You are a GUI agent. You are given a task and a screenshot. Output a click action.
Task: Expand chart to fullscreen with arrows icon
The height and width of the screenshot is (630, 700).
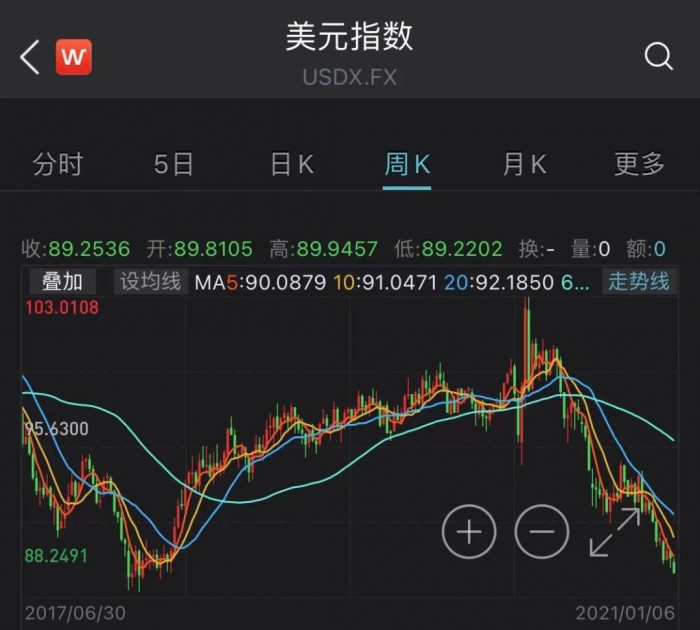coord(615,532)
